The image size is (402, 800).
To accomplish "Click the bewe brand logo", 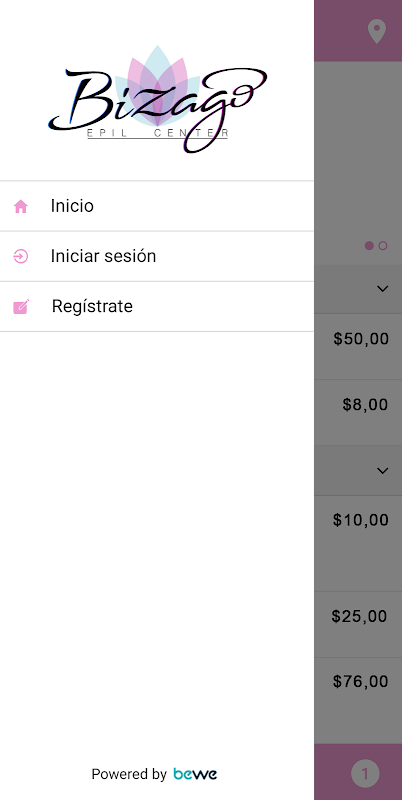I will coord(195,774).
